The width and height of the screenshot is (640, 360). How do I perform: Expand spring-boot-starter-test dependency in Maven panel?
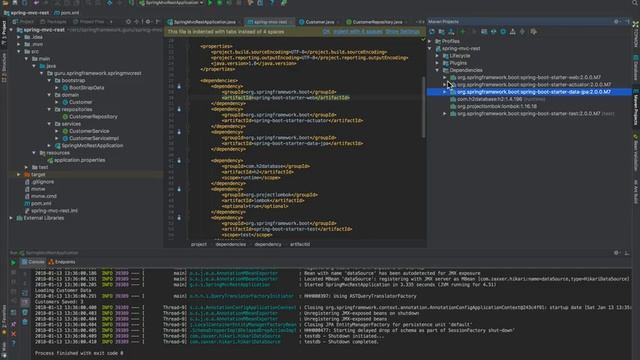click(x=445, y=114)
